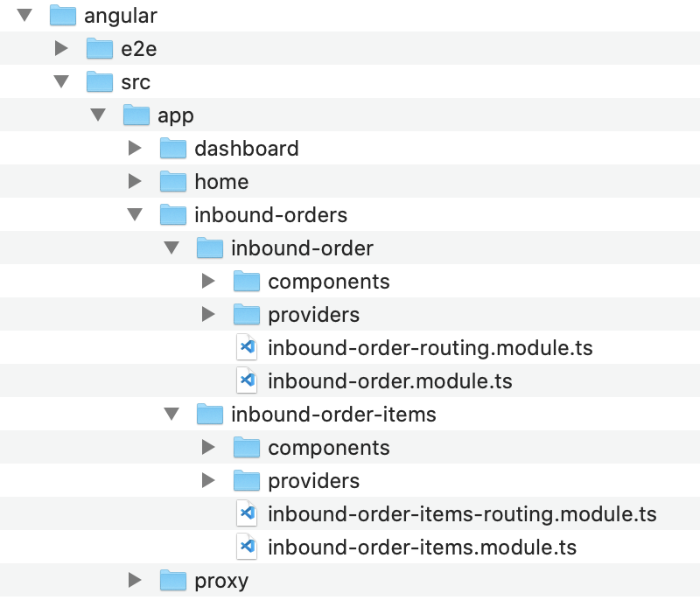Click the dashboard folder icon
The width and height of the screenshot is (700, 600).
click(173, 149)
